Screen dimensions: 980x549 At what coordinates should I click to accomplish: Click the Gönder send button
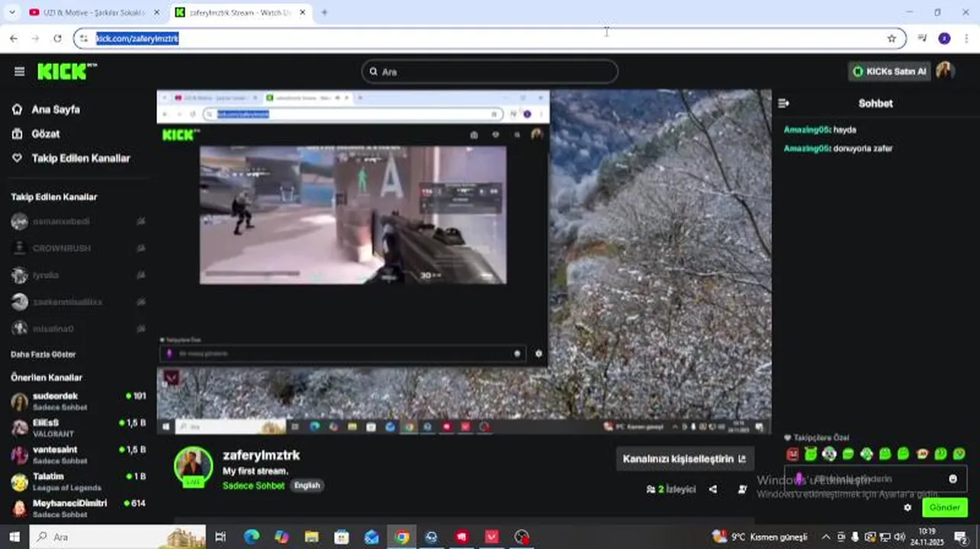944,508
